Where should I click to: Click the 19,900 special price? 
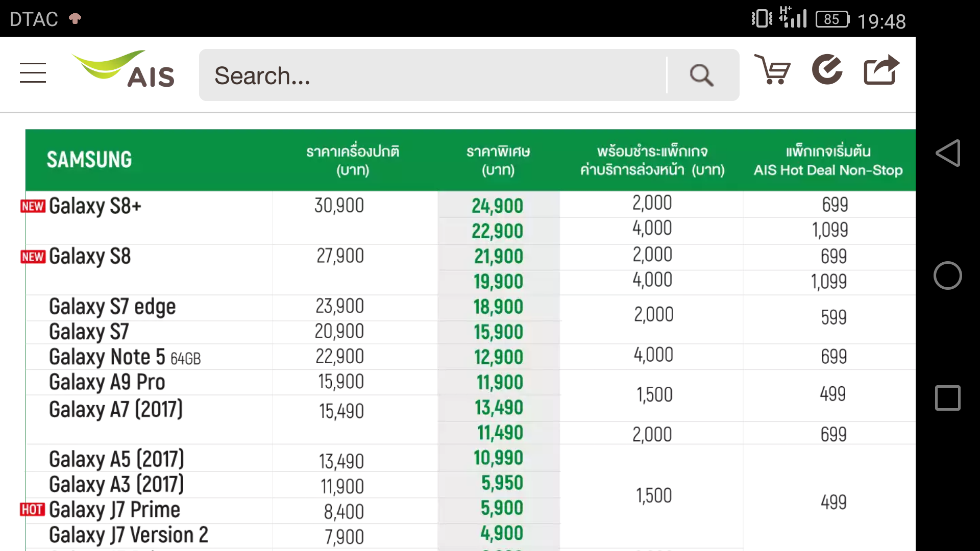click(499, 281)
